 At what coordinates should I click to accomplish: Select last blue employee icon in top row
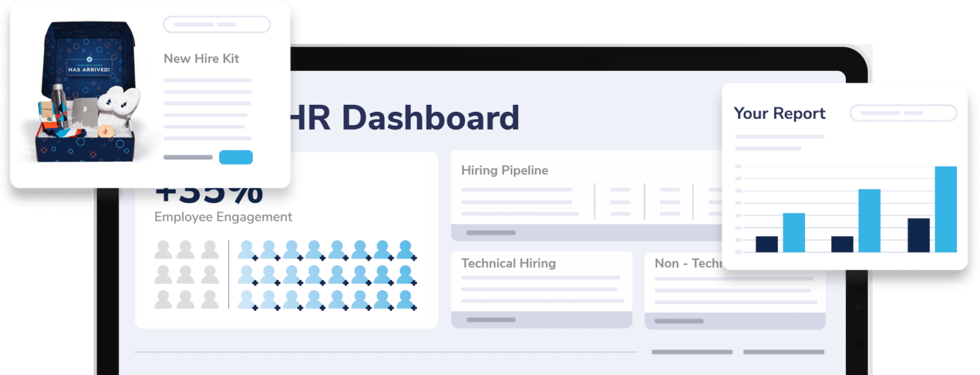406,250
